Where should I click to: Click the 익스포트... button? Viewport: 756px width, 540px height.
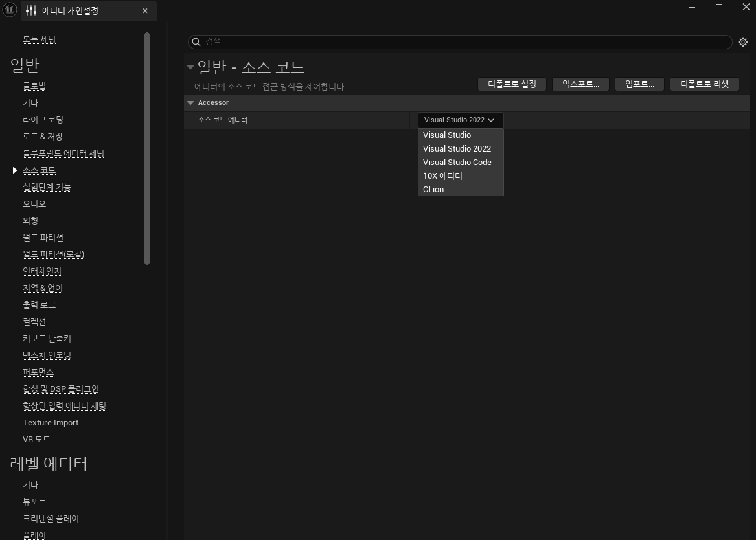(x=580, y=84)
